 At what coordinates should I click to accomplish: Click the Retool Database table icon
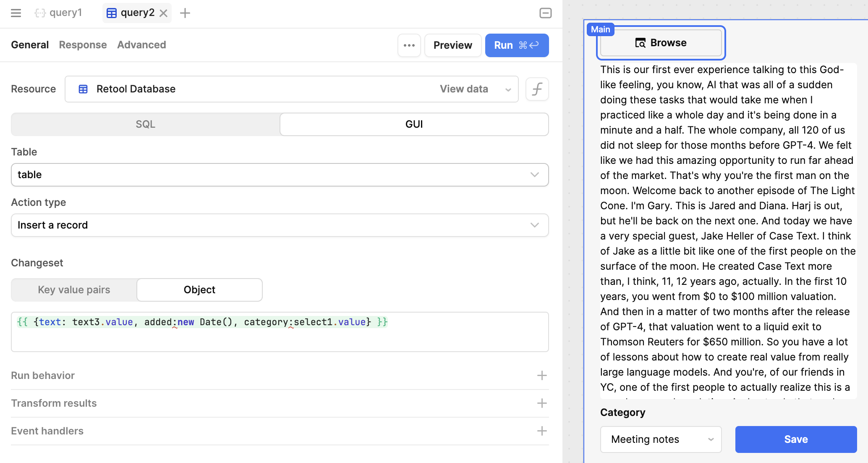click(x=83, y=89)
